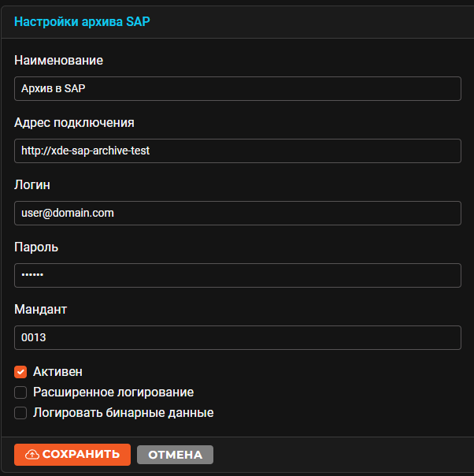Click the Адрес подключения label

click(x=74, y=123)
